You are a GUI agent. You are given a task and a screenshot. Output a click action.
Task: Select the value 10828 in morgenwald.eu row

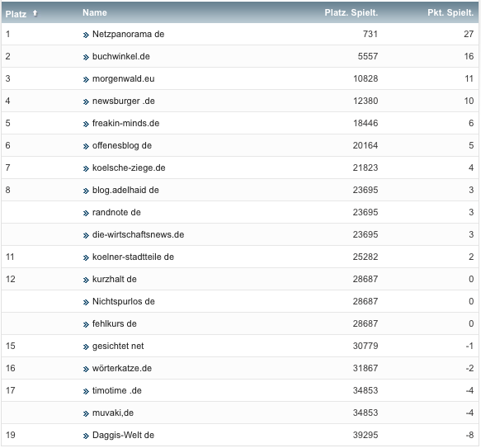tap(365, 79)
